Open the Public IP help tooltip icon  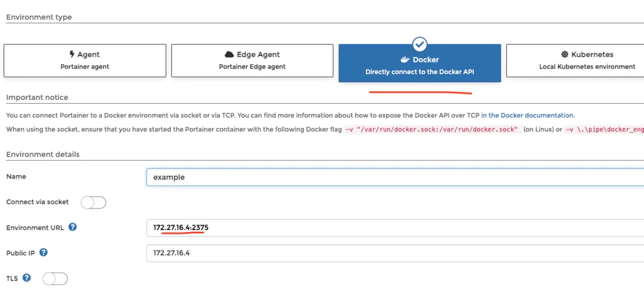click(43, 252)
